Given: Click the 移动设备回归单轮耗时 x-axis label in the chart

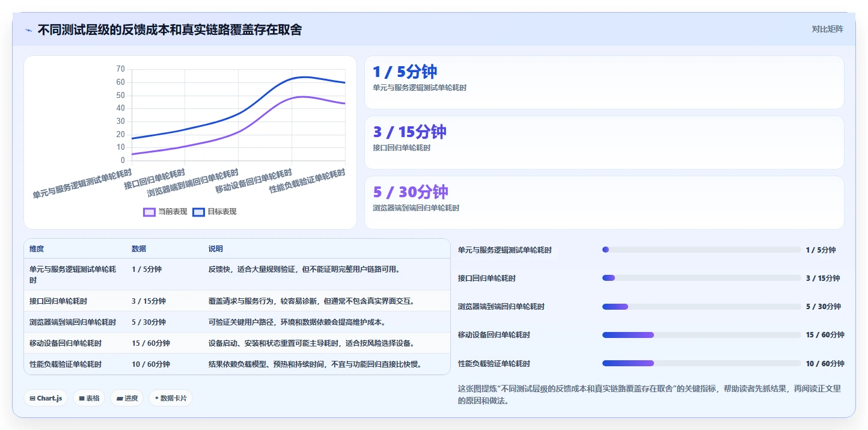Looking at the screenshot, I should [x=254, y=181].
